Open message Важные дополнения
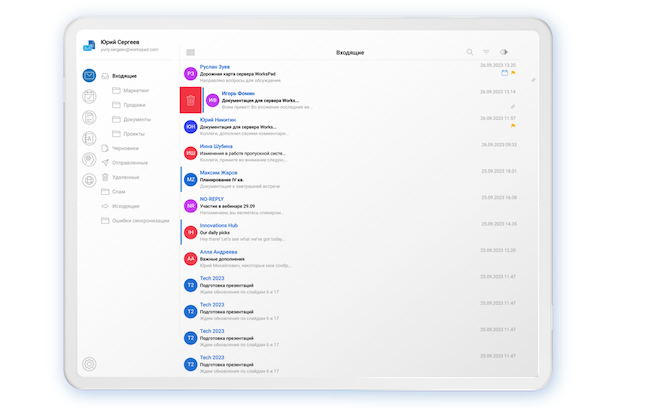The width and height of the screenshot is (650, 408). (222, 259)
